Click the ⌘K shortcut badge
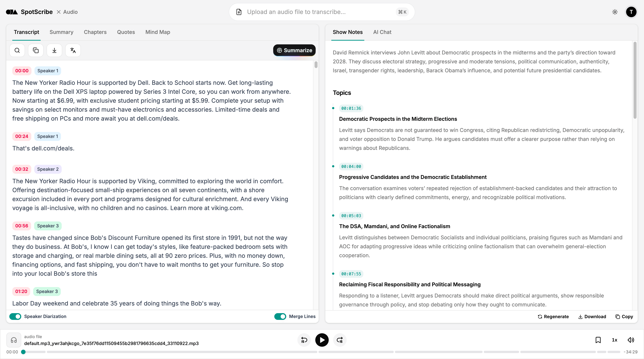 (402, 12)
